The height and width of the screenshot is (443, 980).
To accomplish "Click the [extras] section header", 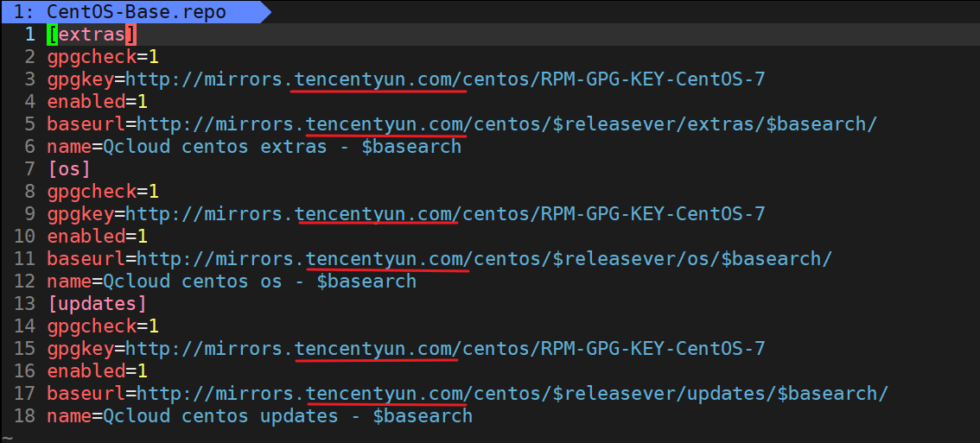I will pyautogui.click(x=92, y=35).
